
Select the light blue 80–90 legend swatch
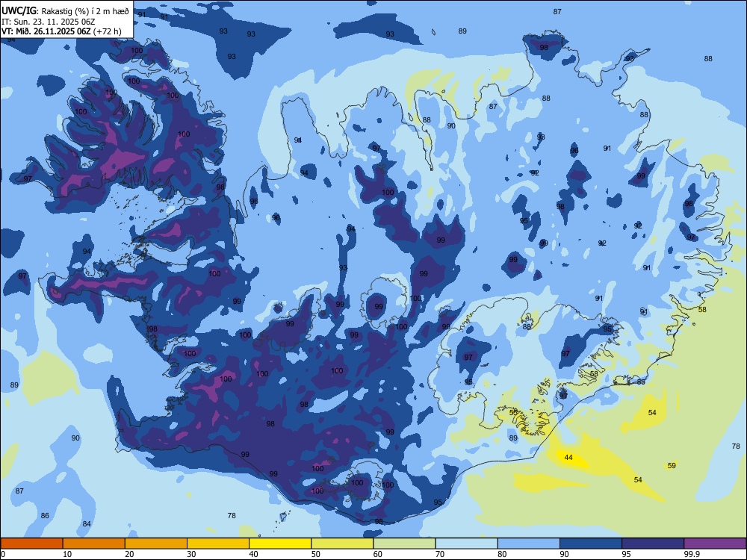529,544
